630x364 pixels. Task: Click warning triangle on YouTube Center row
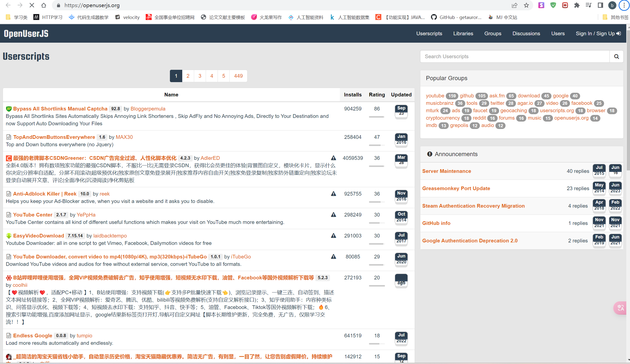click(333, 215)
